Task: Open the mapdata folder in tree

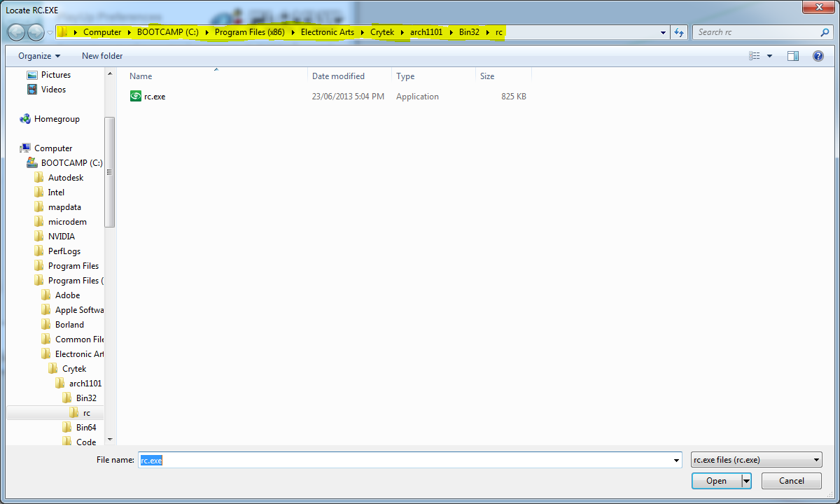Action: coord(64,207)
